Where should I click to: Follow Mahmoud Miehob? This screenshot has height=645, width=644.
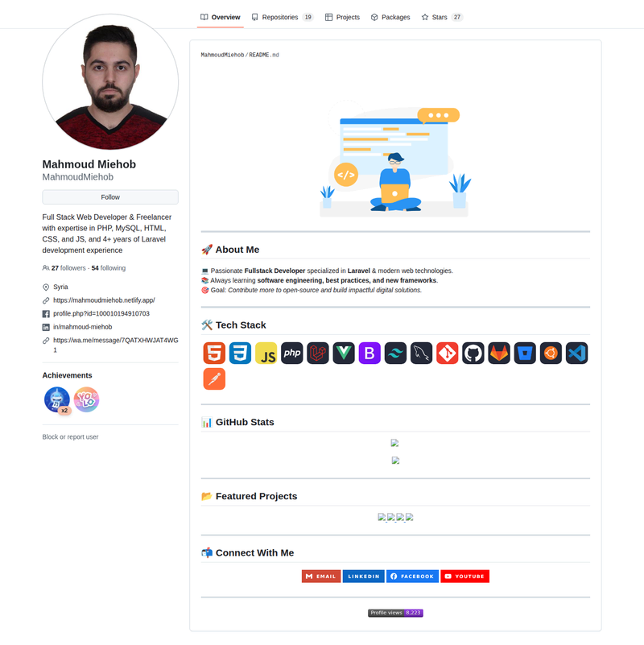click(x=110, y=197)
